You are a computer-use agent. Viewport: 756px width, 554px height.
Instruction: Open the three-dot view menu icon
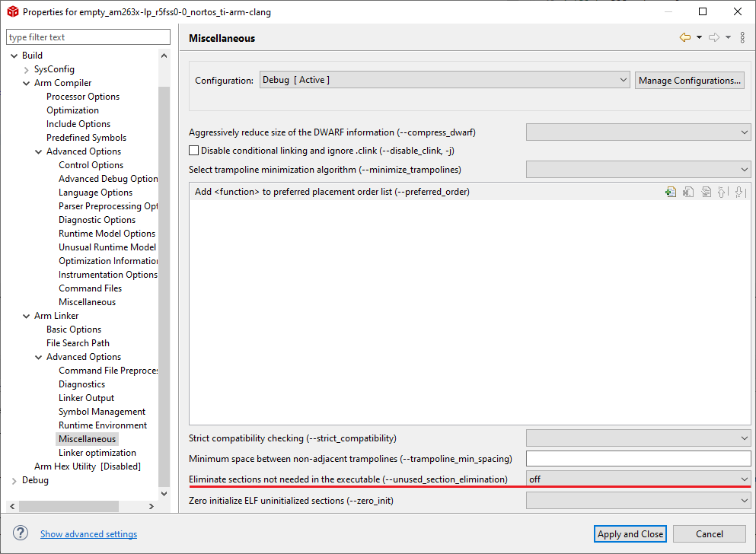coord(742,38)
